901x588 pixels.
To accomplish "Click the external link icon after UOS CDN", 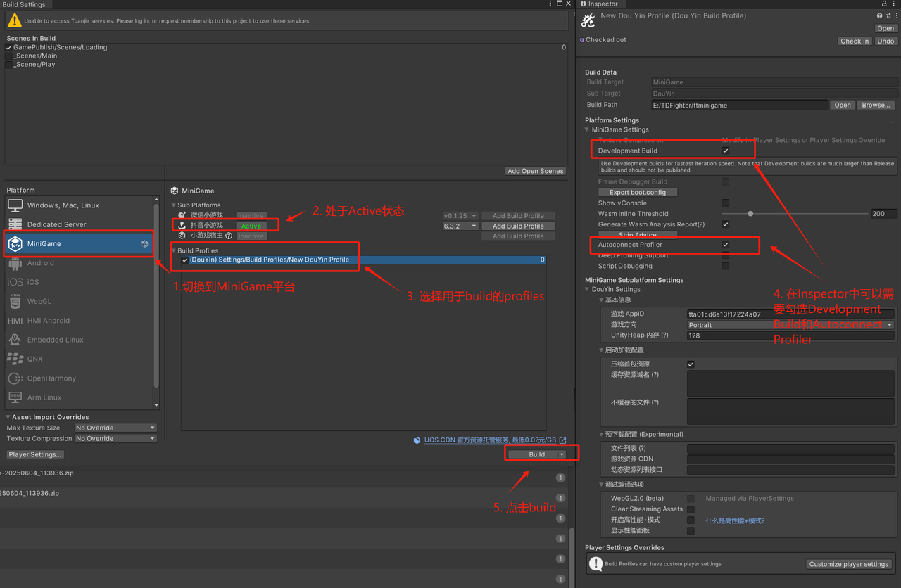I will click(562, 440).
